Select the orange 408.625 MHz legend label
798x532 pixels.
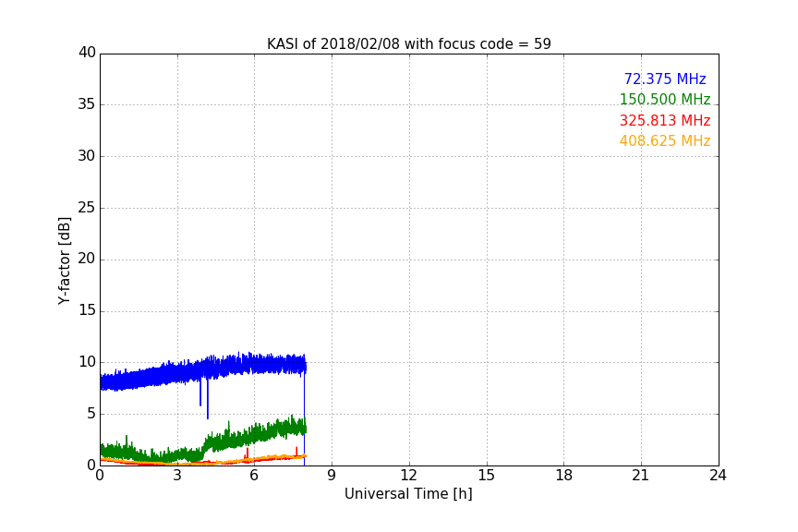pos(665,140)
